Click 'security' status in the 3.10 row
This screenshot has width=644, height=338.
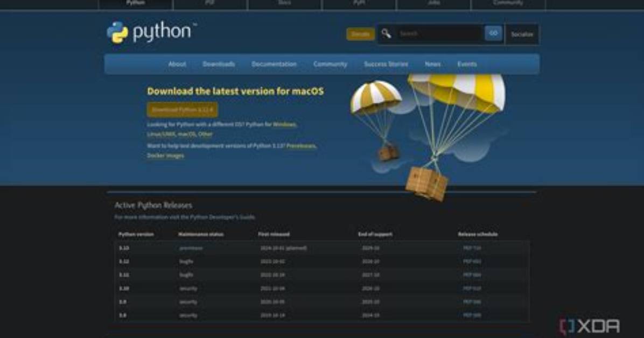coord(188,288)
